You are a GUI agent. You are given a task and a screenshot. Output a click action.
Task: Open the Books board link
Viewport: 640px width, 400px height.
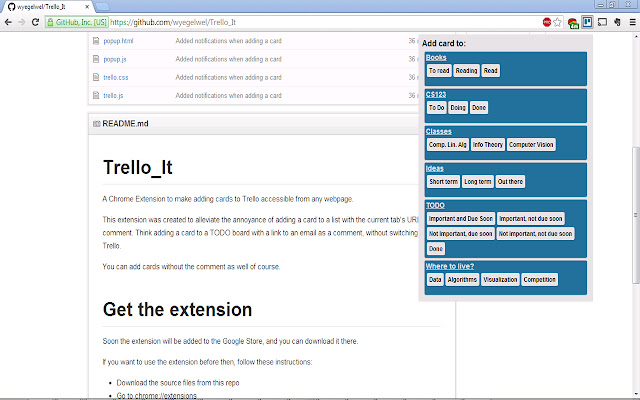point(436,58)
